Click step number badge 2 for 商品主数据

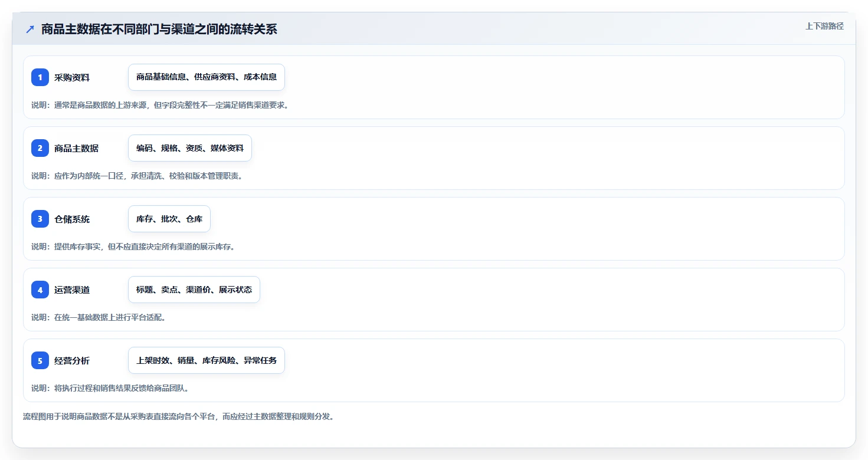(x=40, y=148)
